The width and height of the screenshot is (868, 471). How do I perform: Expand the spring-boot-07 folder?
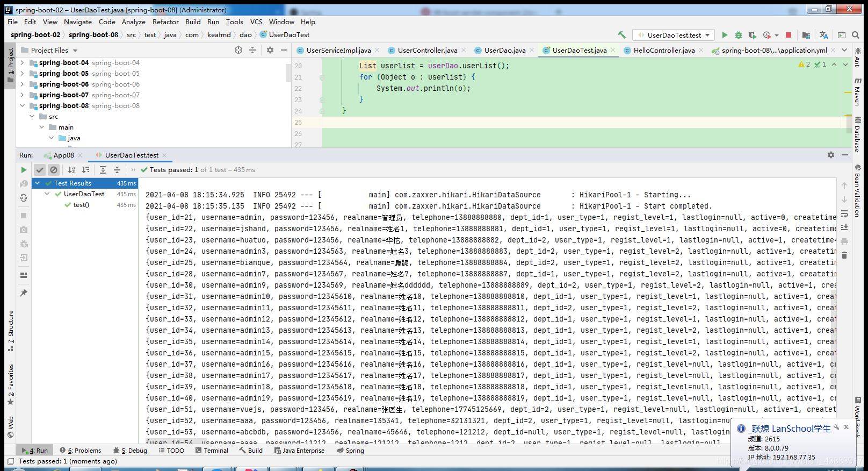22,95
